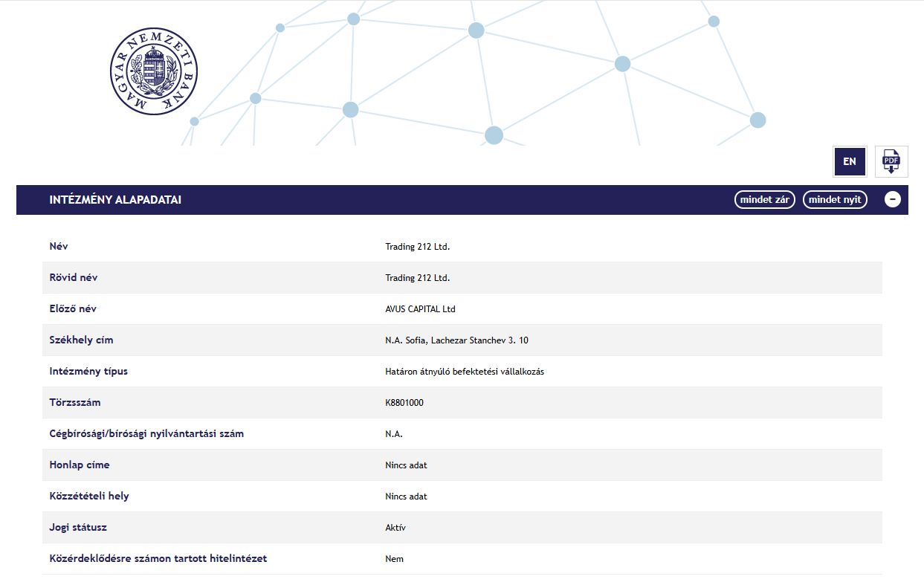Click the Intézmény alapadatai header title

tap(115, 200)
